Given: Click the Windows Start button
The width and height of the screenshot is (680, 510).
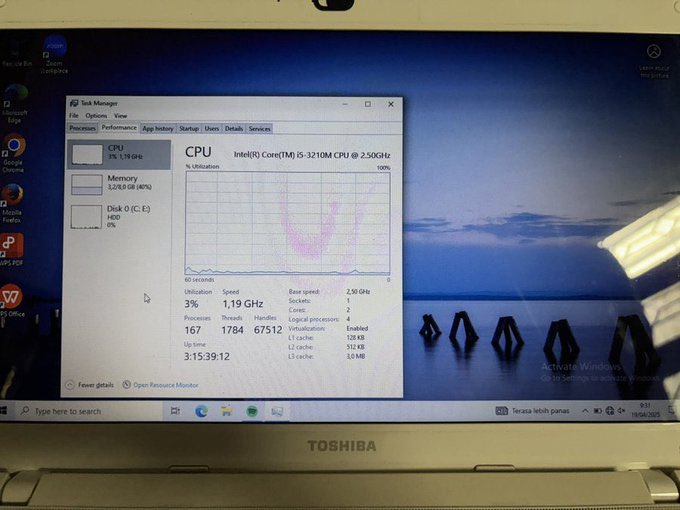Looking at the screenshot, I should pyautogui.click(x=3, y=410).
